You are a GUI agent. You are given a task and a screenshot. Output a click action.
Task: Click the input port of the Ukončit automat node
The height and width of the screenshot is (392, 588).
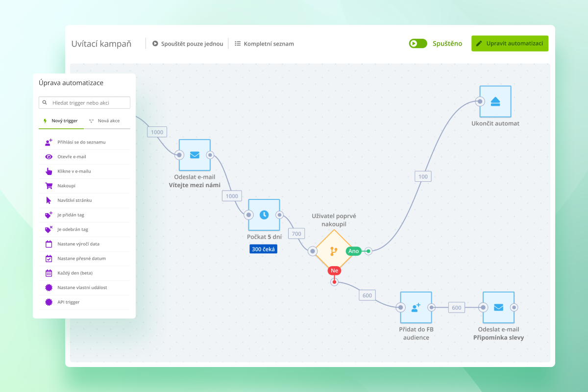click(x=480, y=101)
